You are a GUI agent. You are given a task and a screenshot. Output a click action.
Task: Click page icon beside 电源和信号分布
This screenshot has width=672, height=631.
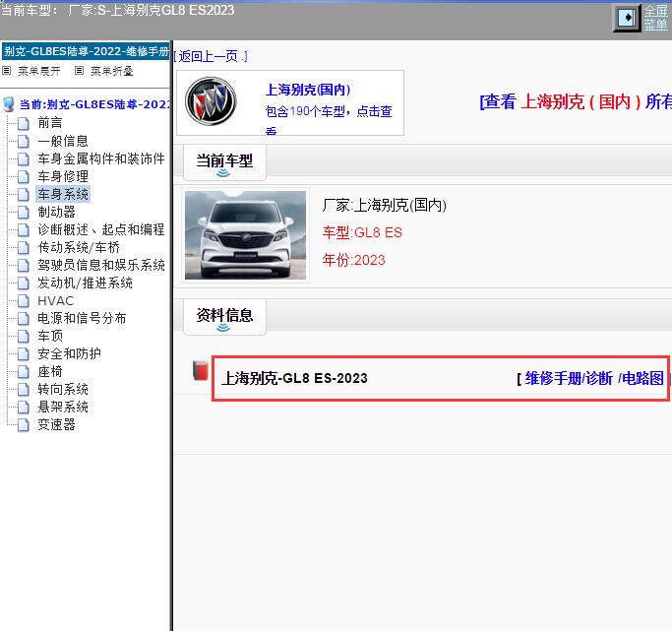click(24, 319)
